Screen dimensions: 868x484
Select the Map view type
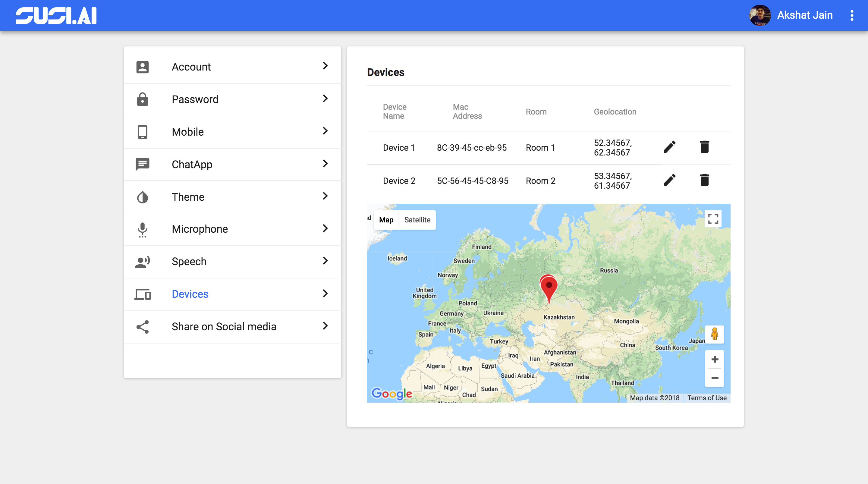pyautogui.click(x=386, y=220)
